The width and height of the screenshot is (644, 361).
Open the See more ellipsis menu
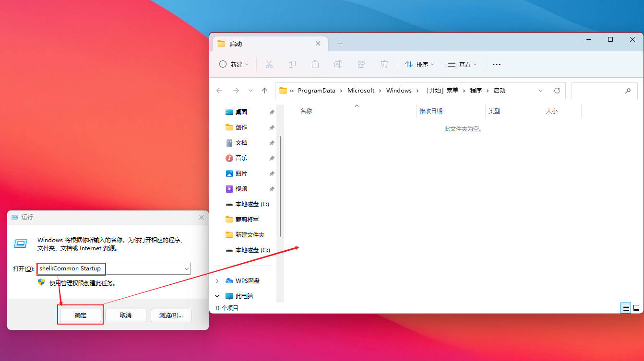pyautogui.click(x=497, y=64)
